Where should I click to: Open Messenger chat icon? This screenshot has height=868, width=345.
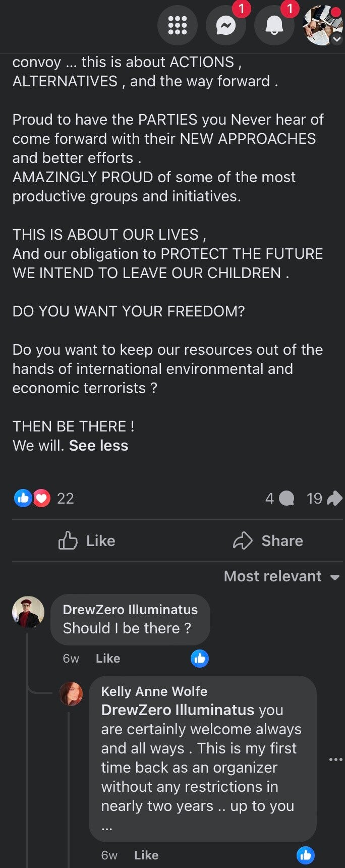pos(225,25)
